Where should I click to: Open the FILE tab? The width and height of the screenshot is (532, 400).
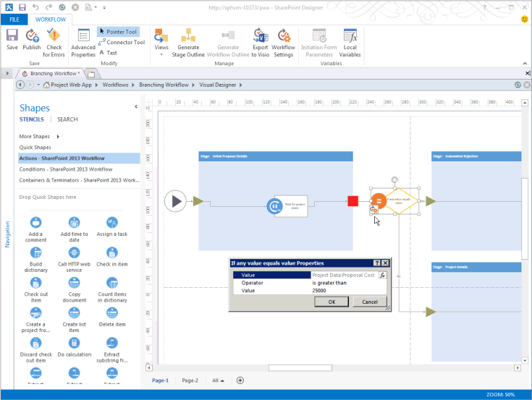pos(14,20)
